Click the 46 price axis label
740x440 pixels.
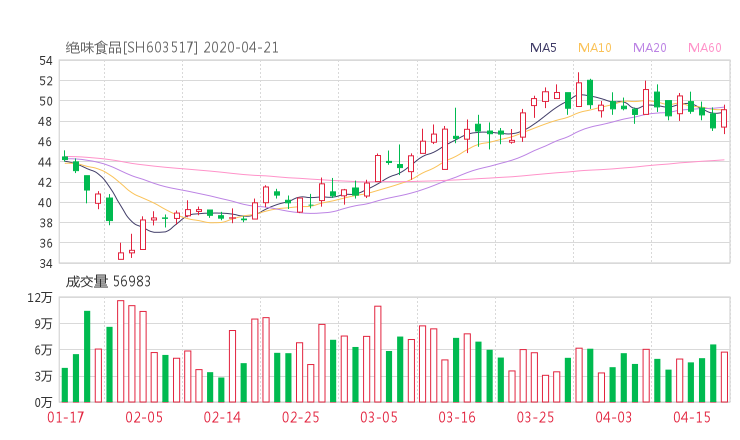(46, 142)
